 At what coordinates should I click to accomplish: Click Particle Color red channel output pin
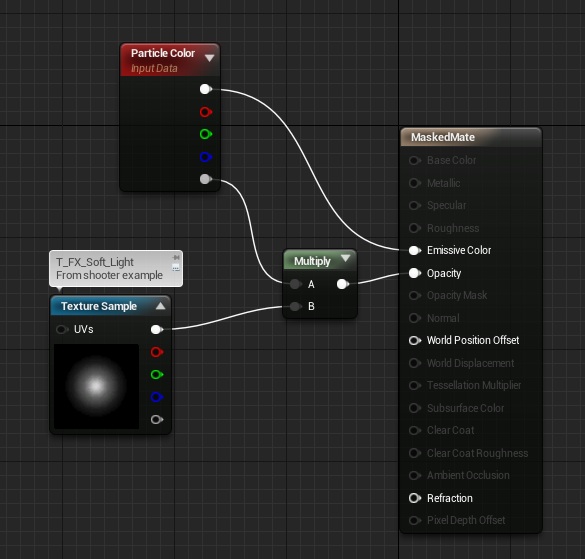pyautogui.click(x=206, y=112)
